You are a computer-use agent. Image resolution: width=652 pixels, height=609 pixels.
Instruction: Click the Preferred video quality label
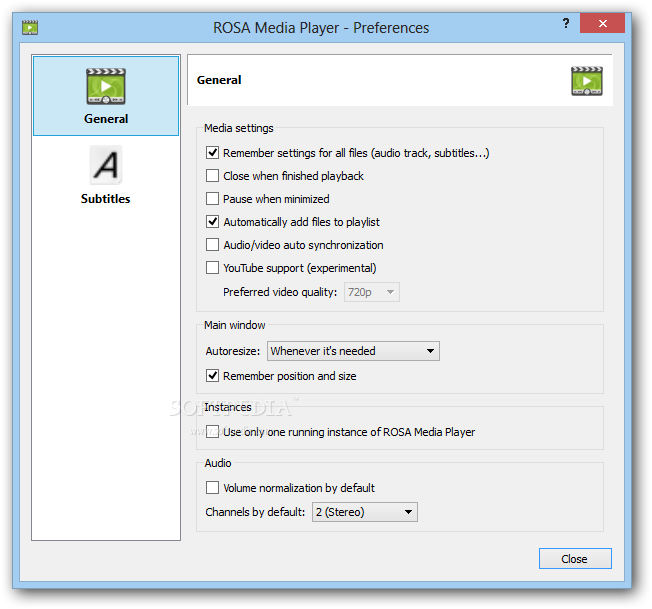click(x=280, y=292)
